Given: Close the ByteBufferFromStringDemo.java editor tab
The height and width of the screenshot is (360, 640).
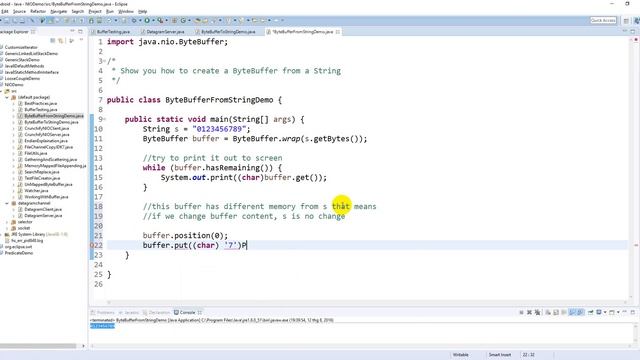Looking at the screenshot, I should [338, 31].
